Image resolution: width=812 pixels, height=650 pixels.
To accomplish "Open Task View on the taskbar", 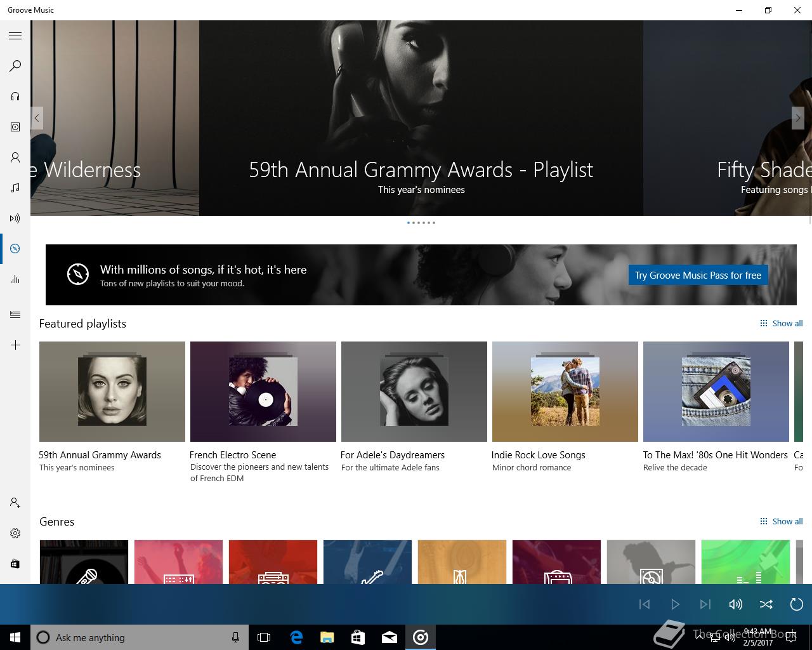I will click(264, 637).
